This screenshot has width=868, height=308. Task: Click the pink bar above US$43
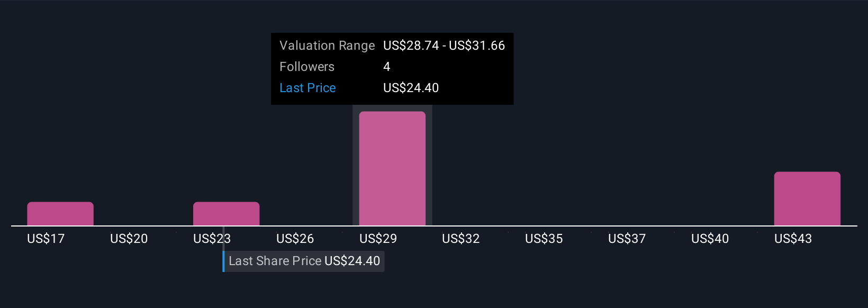[x=807, y=199]
